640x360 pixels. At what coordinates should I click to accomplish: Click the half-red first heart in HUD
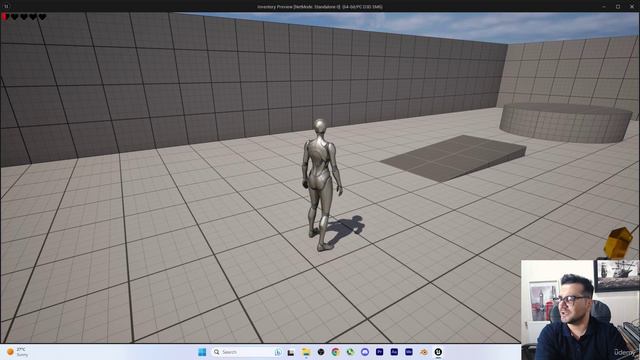5,17
